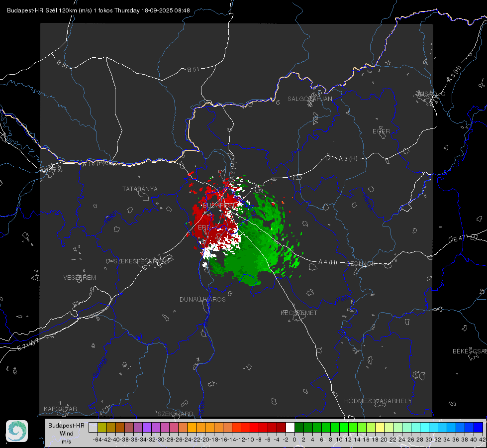The image size is (487, 448).
Task: Click the 42 value at the legend's end
Action: 483,440
